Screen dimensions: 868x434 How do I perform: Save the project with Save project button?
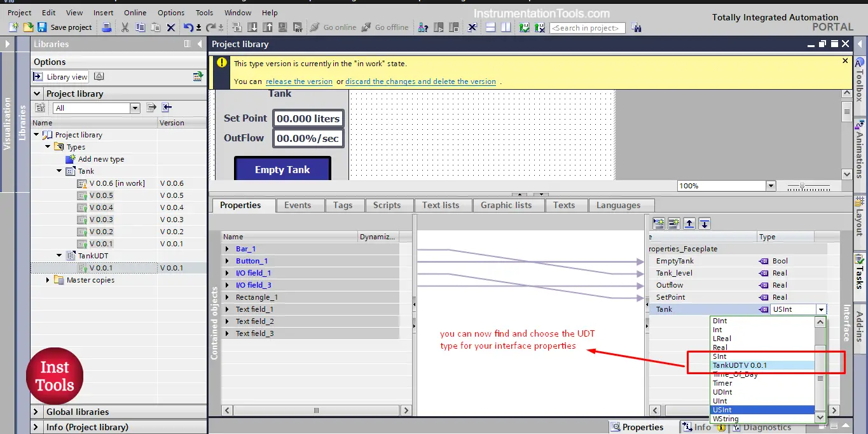coord(64,27)
